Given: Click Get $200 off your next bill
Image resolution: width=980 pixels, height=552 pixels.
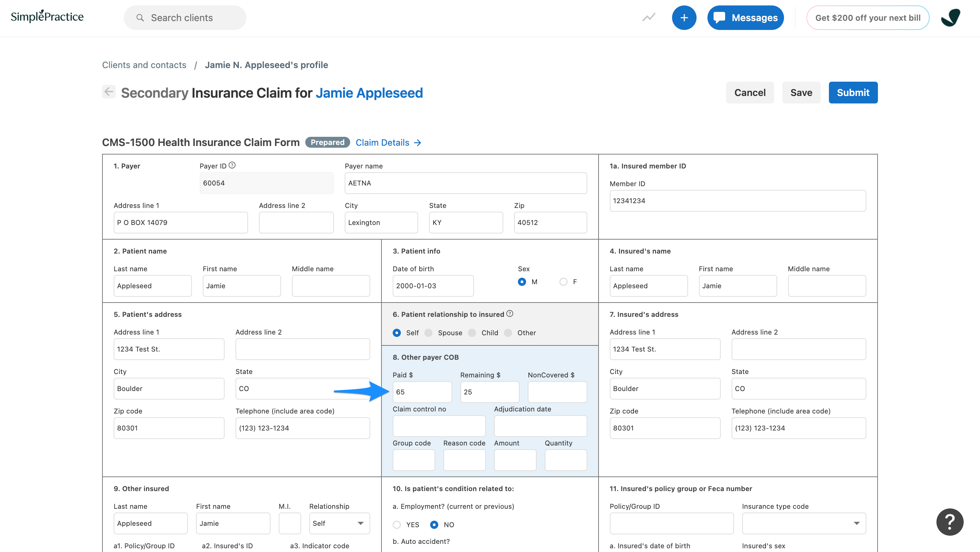Looking at the screenshot, I should coord(868,17).
